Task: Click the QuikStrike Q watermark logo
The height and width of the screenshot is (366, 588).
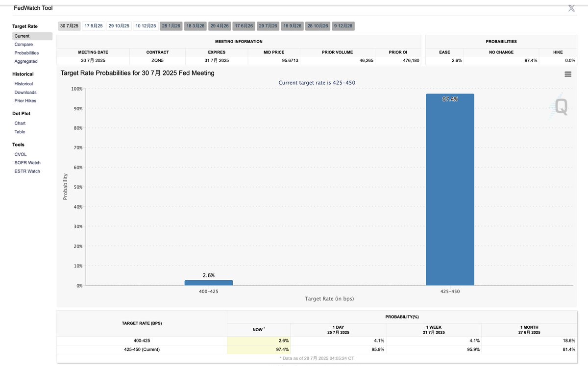Action: [x=561, y=106]
